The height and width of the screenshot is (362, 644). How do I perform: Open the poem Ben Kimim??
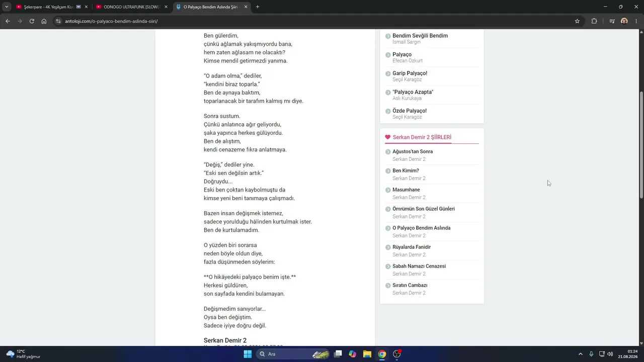point(406,170)
